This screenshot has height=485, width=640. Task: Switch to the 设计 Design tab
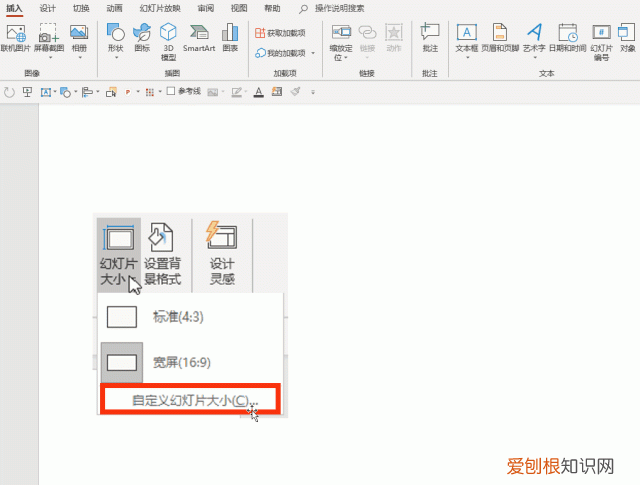[x=48, y=8]
